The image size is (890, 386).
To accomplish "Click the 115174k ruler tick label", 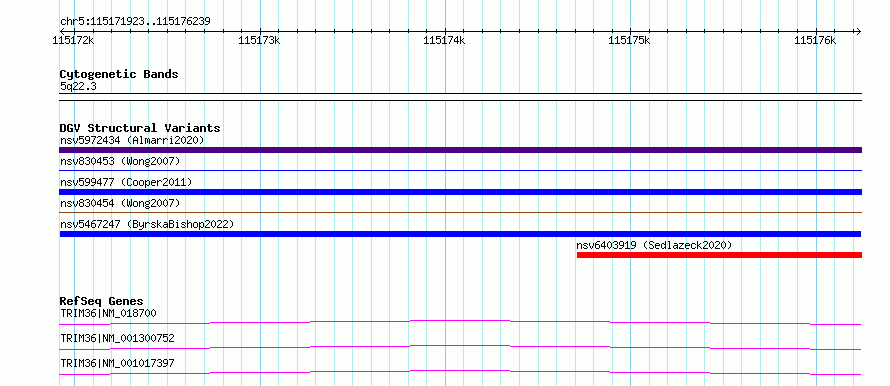I will tap(444, 40).
